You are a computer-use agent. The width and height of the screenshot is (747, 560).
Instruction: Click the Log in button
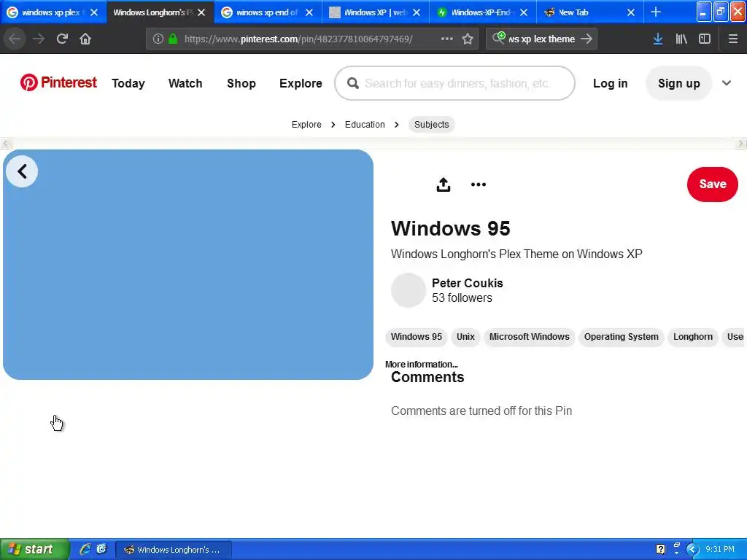click(x=611, y=83)
